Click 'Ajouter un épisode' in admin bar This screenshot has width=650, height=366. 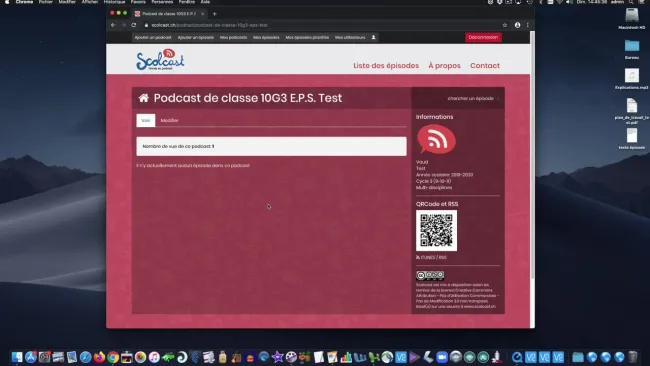point(196,37)
